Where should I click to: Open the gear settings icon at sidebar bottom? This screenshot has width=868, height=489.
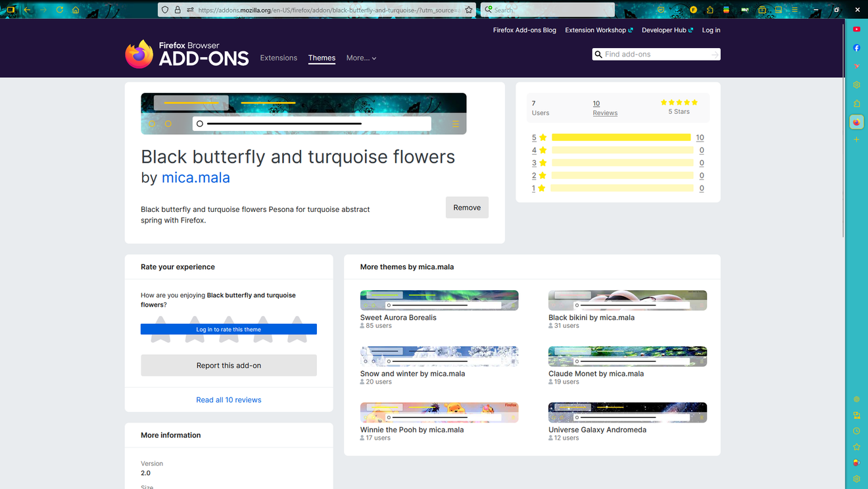[856, 478]
